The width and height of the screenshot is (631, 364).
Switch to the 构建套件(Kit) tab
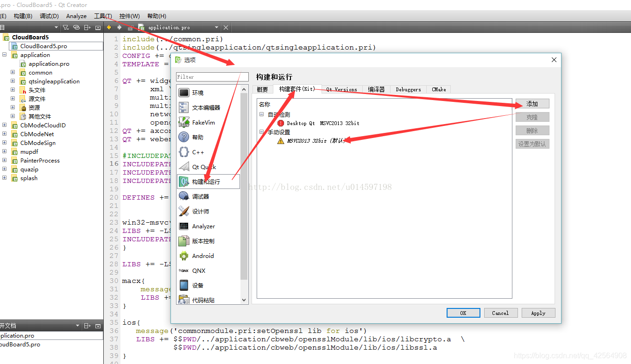point(297,89)
